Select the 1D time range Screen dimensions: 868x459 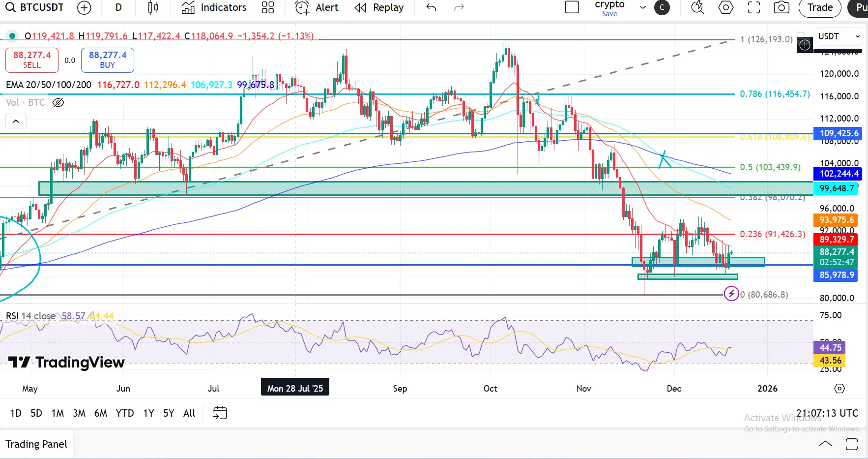(16, 413)
